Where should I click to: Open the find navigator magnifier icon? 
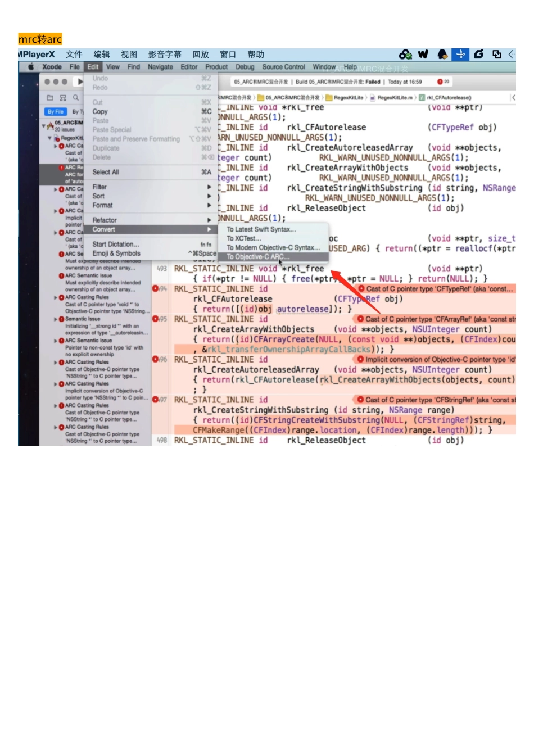point(76,98)
